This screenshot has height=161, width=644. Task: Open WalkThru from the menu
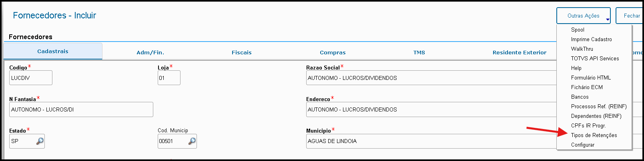(582, 49)
